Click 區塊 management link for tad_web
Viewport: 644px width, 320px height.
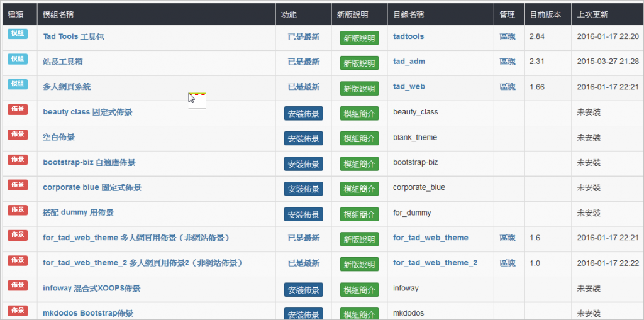tap(507, 87)
